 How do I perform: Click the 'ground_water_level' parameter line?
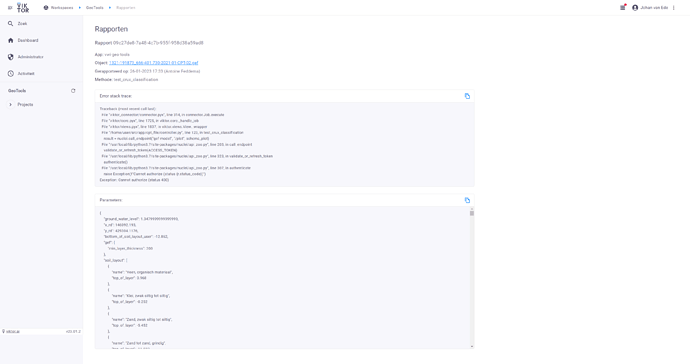click(x=141, y=219)
